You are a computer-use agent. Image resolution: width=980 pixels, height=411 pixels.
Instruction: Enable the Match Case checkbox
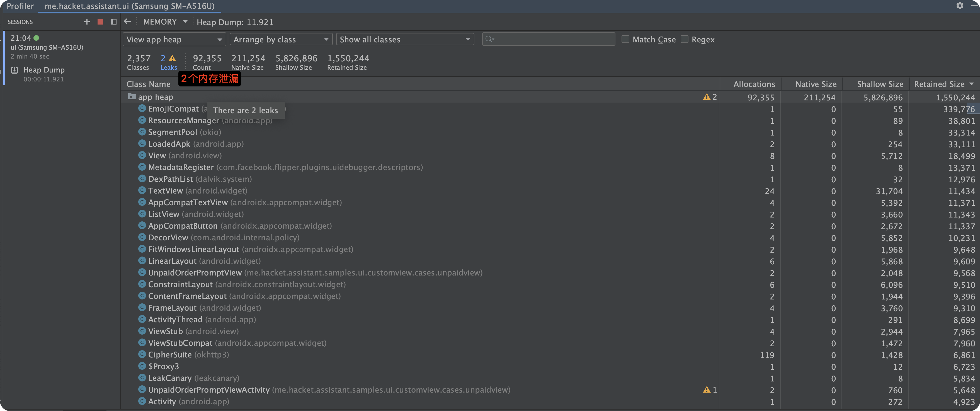coord(625,39)
